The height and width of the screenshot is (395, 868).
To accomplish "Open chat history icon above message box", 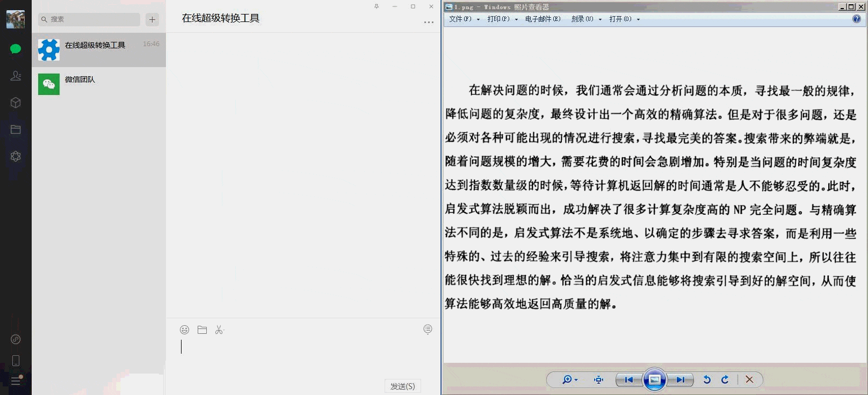I will (x=428, y=329).
